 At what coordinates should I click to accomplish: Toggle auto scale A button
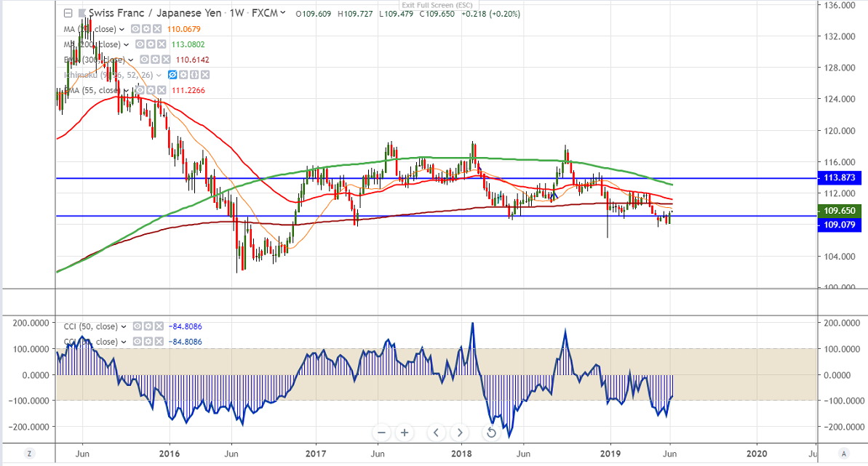tap(844, 453)
